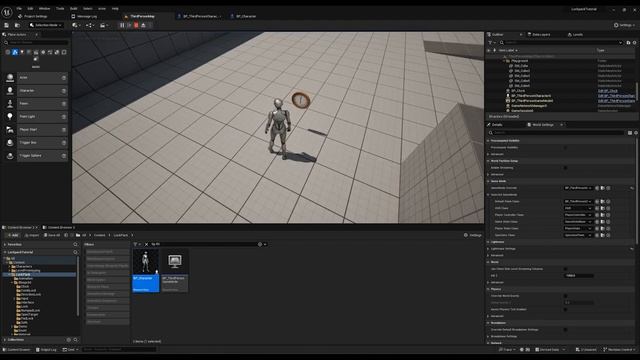Image resolution: width=640 pixels, height=360 pixels.
Task: Click the Save All button in Content Browser
Action: [x=52, y=236]
